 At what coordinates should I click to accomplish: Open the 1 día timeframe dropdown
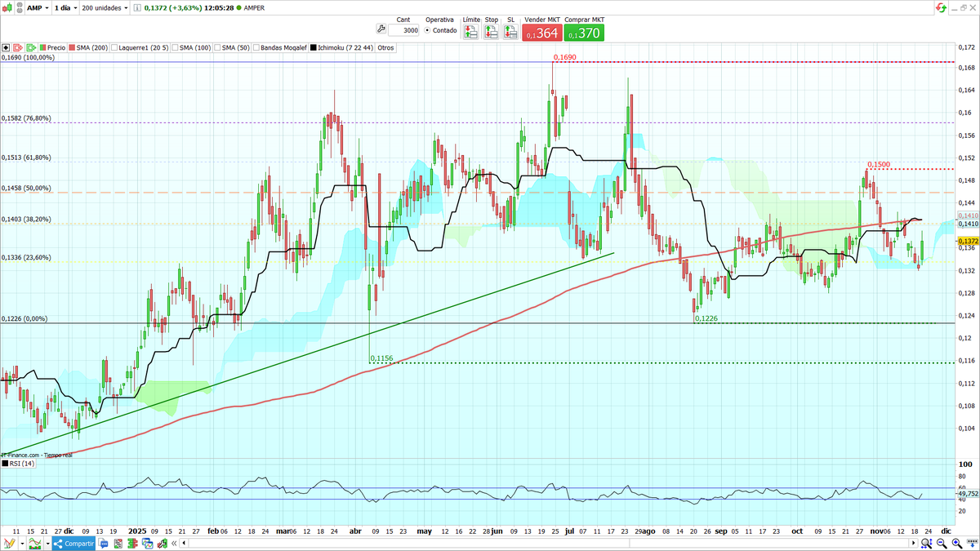pyautogui.click(x=65, y=7)
